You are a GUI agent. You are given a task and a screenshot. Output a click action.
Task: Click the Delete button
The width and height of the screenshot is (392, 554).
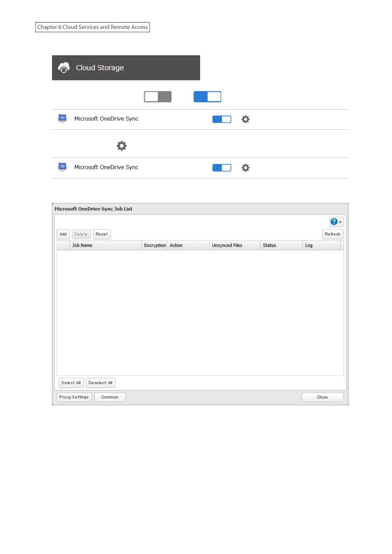click(x=81, y=234)
